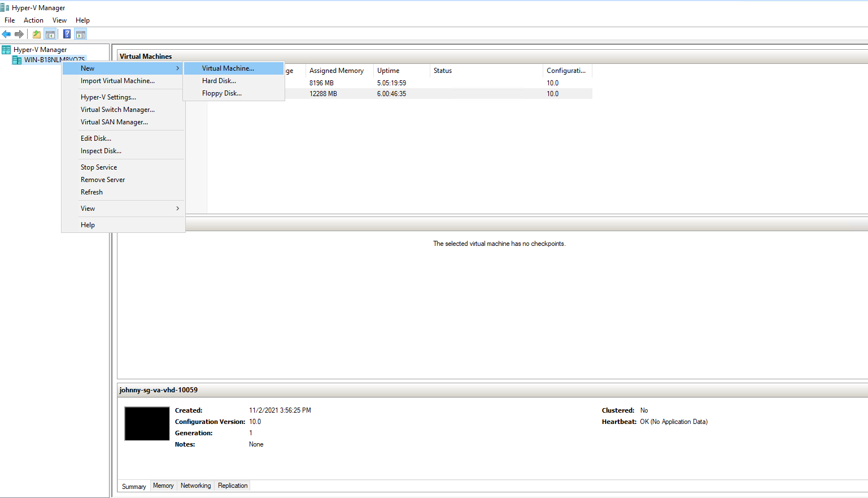Click the johnny-sg-va-vhd-10059 VM thumbnail

point(147,423)
